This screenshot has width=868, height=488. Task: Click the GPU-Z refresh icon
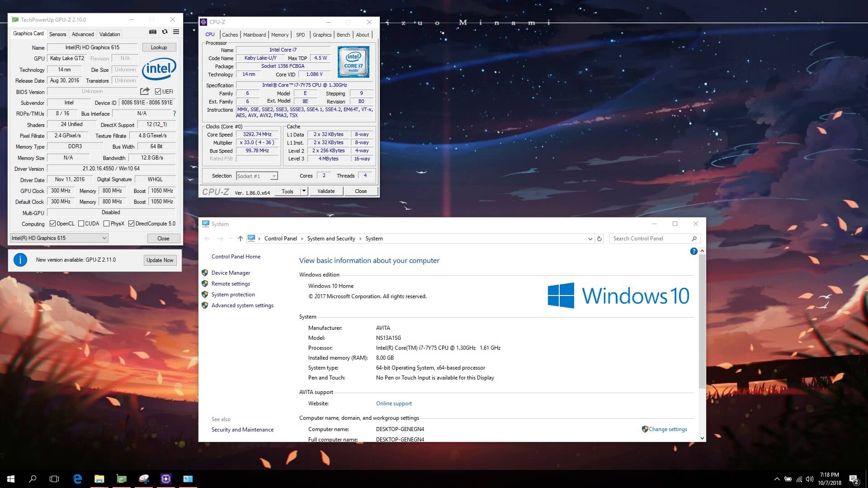165,32
